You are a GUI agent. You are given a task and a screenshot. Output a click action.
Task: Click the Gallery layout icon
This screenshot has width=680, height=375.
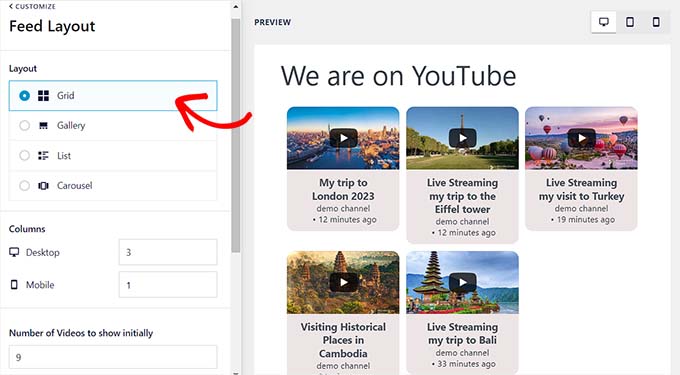pos(43,126)
